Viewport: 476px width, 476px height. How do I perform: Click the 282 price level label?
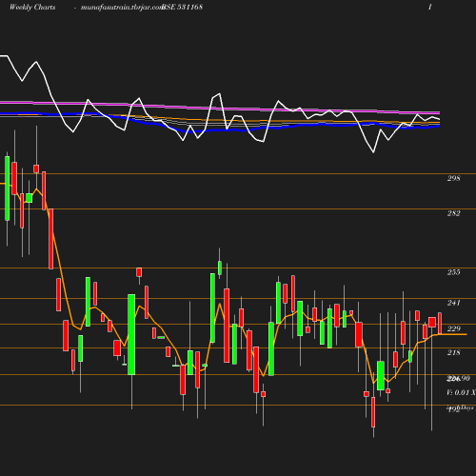[x=453, y=213]
